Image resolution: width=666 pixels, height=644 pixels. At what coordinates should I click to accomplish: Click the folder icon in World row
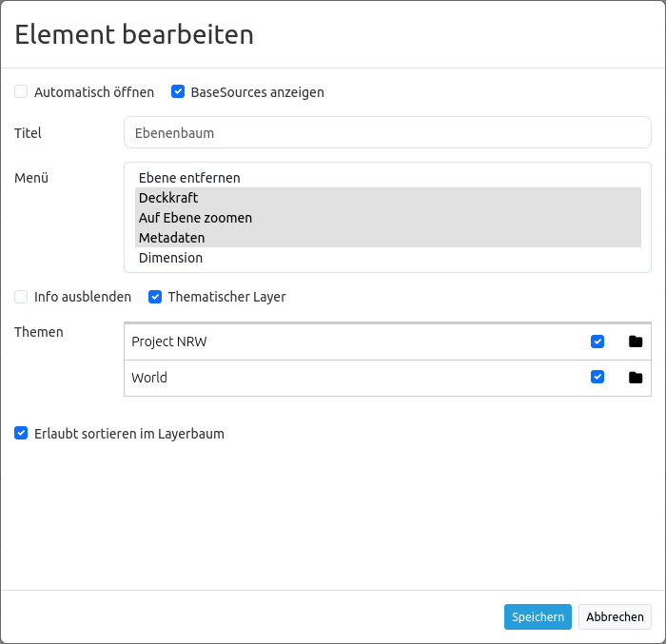pyautogui.click(x=636, y=378)
